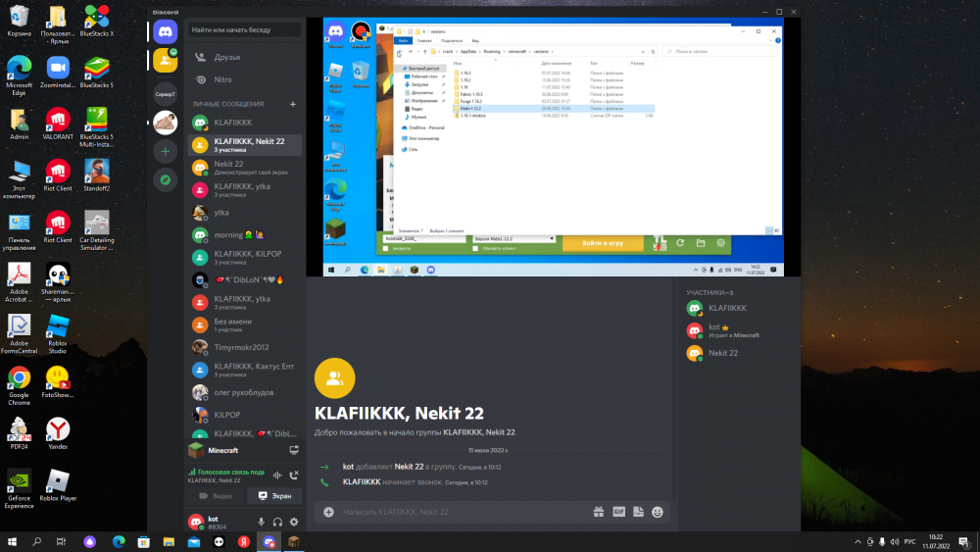Open group avatar with notification in server bar
Viewport: 980px width, 552px height.
[165, 61]
